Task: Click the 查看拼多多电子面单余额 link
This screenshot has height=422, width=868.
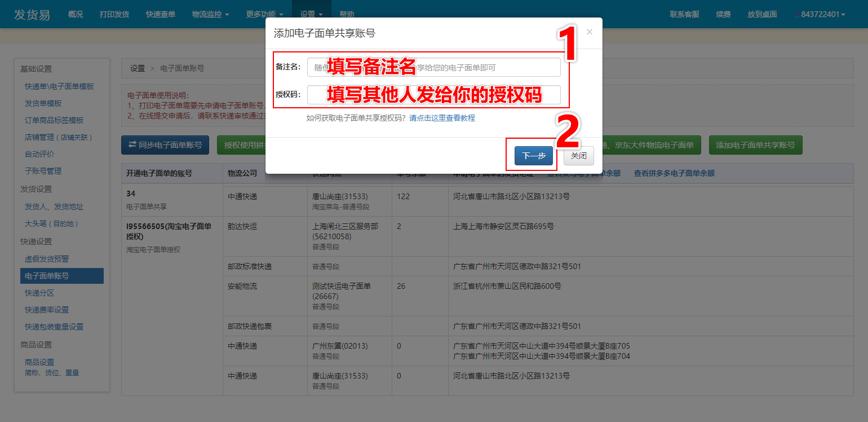Action: tap(674, 173)
